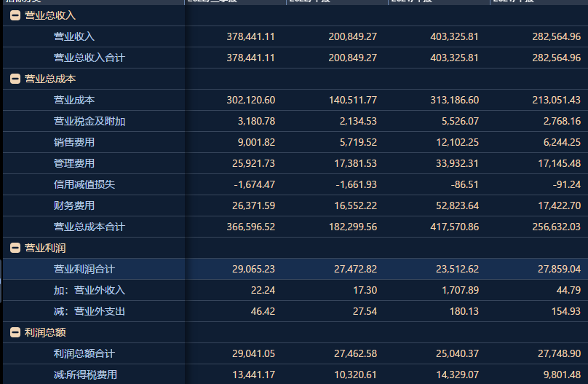588x384 pixels.
Task: Click the cell value 302,120.60
Action: [x=250, y=100]
